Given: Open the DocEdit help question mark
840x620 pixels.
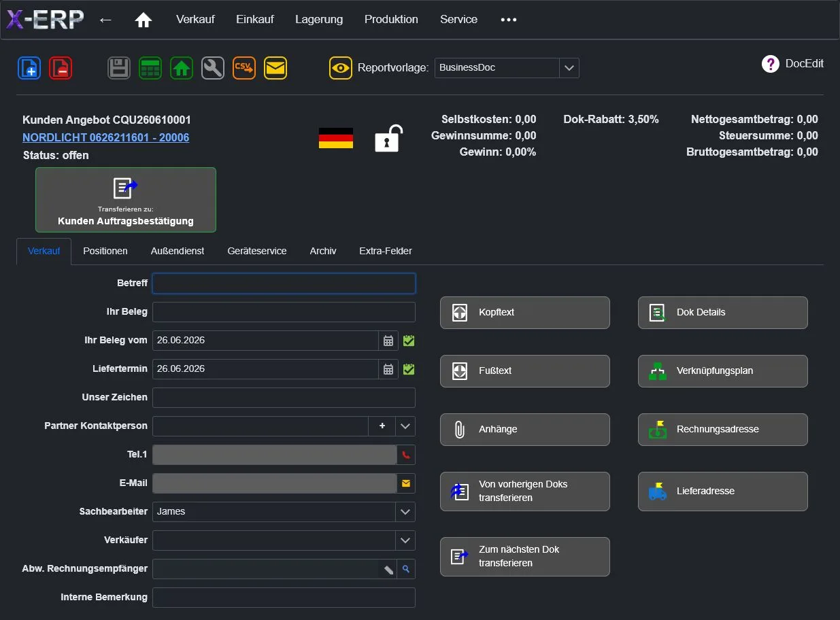Looking at the screenshot, I should coord(770,64).
